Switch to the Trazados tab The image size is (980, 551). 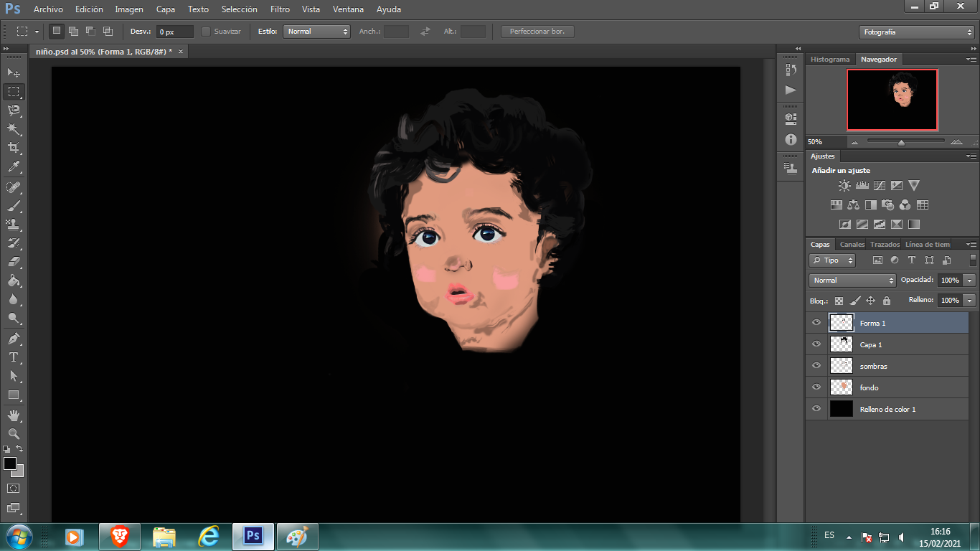pyautogui.click(x=884, y=245)
